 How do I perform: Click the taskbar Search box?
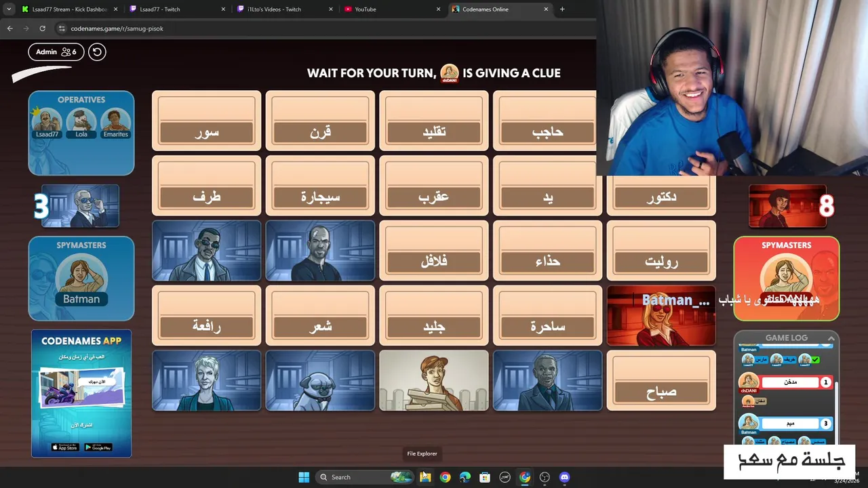coord(365,477)
